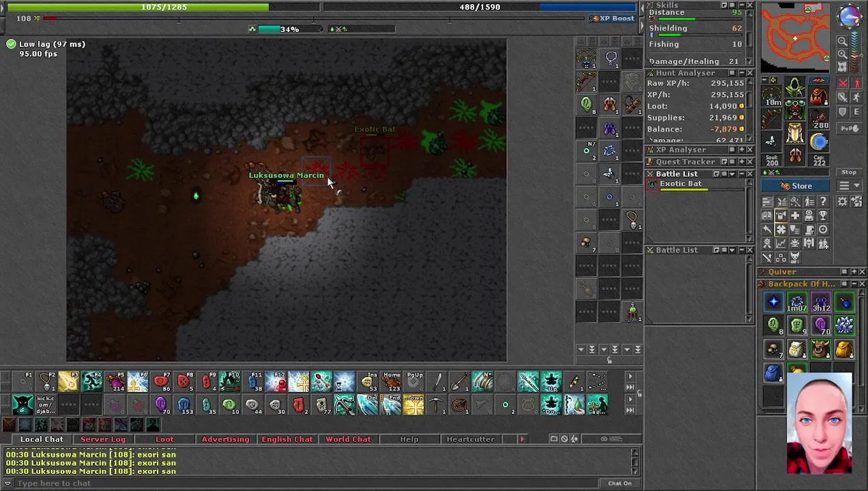Screen dimensions: 868x491
Task: Click the F7 red potion hotkey with 86
Action: click(162, 381)
